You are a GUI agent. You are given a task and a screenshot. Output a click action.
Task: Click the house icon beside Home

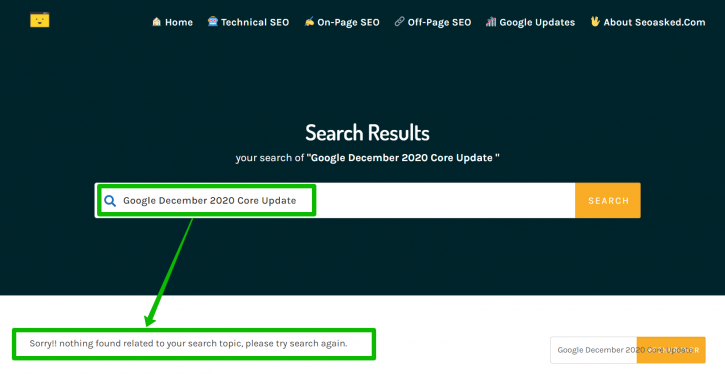point(157,22)
